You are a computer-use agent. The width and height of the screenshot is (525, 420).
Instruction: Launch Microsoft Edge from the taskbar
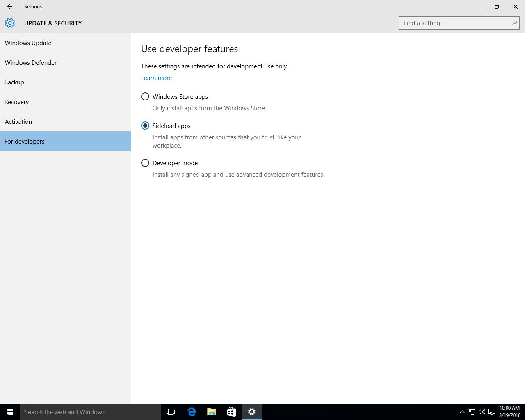[x=191, y=412]
